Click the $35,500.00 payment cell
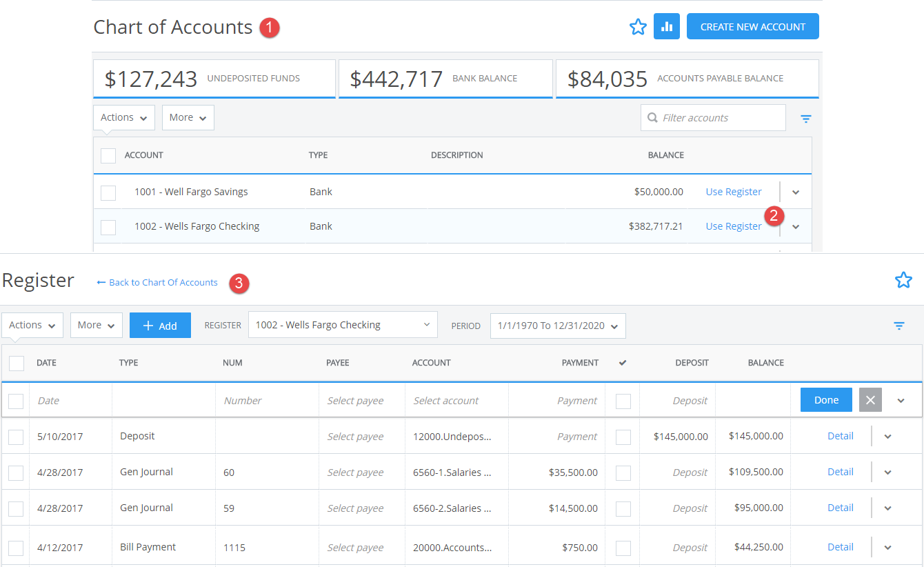Screen dimensions: 924x567 (x=573, y=472)
